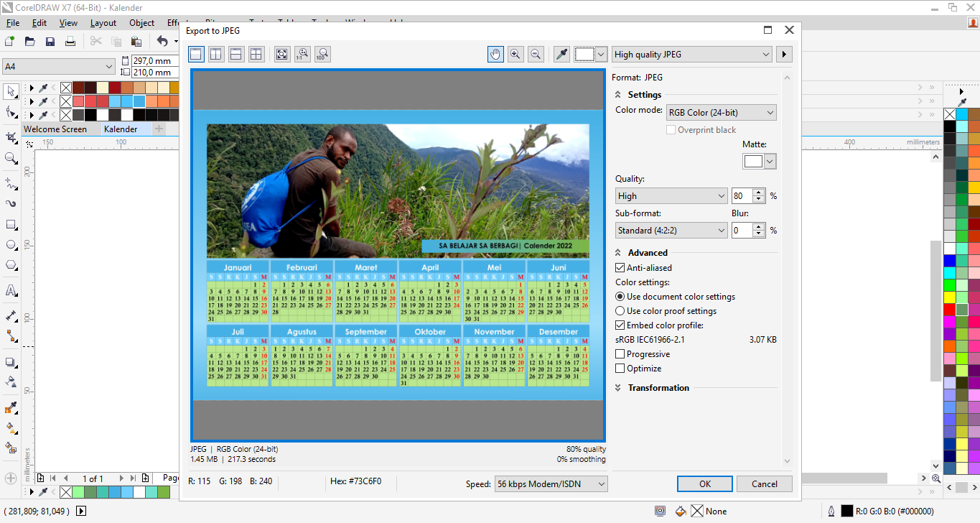This screenshot has height=523, width=980.
Task: Open the Edit menu
Action: (x=39, y=22)
